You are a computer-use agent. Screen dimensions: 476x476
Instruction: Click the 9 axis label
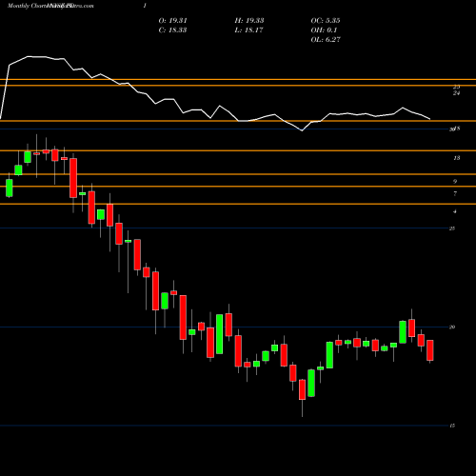pos(455,182)
